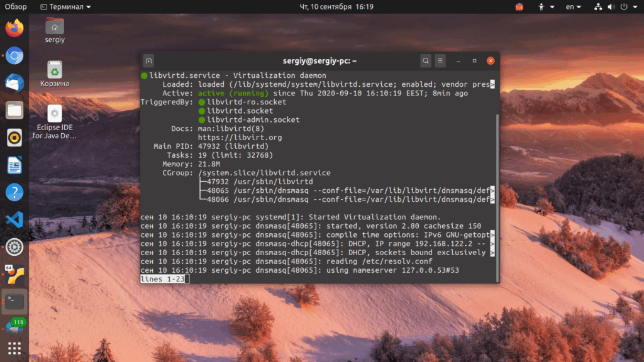Minimize the terminal window
Viewport: 644px width, 362px height.
(x=458, y=61)
